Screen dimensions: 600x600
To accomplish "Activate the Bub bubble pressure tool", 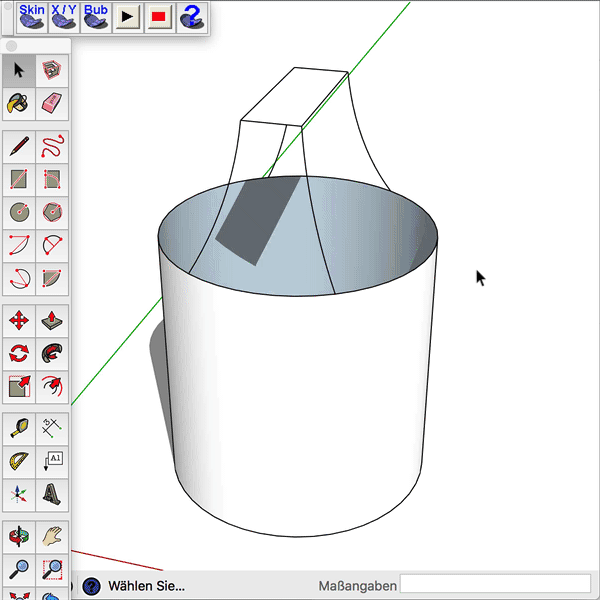I will [96, 17].
